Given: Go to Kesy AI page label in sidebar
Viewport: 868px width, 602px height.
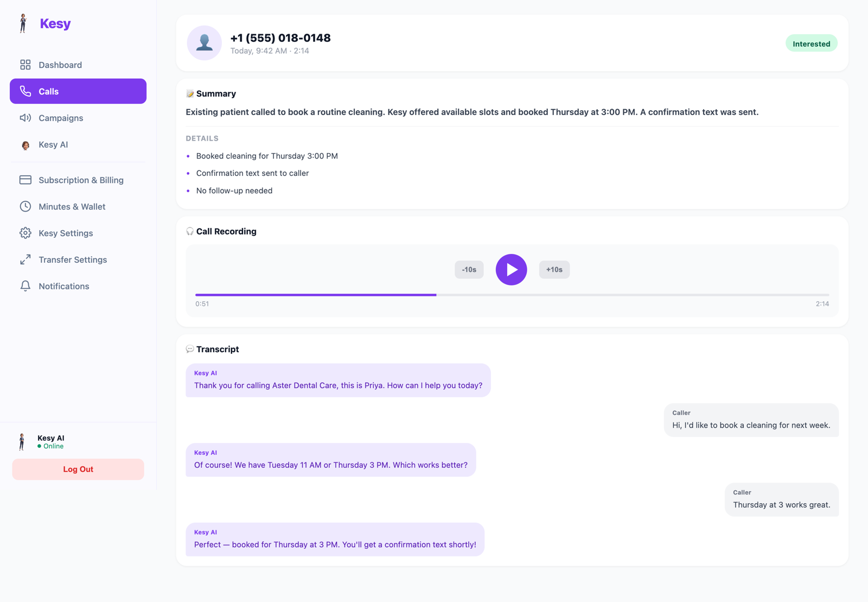Looking at the screenshot, I should (x=53, y=144).
